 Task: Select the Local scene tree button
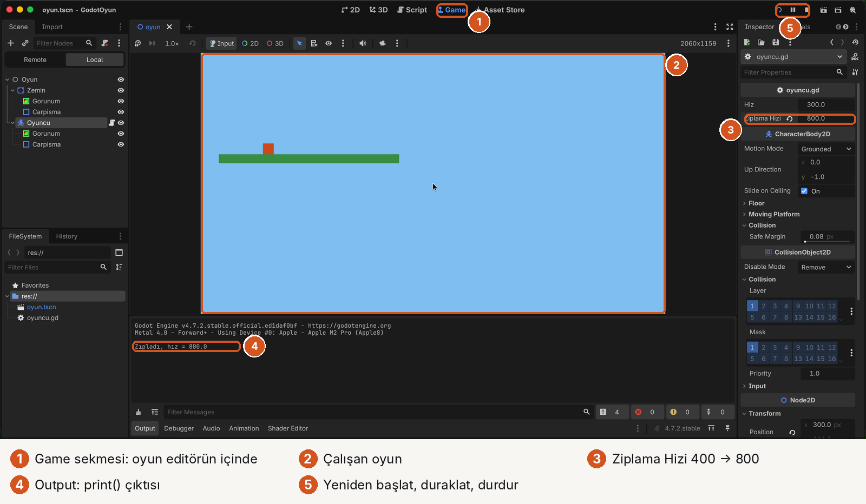point(95,59)
